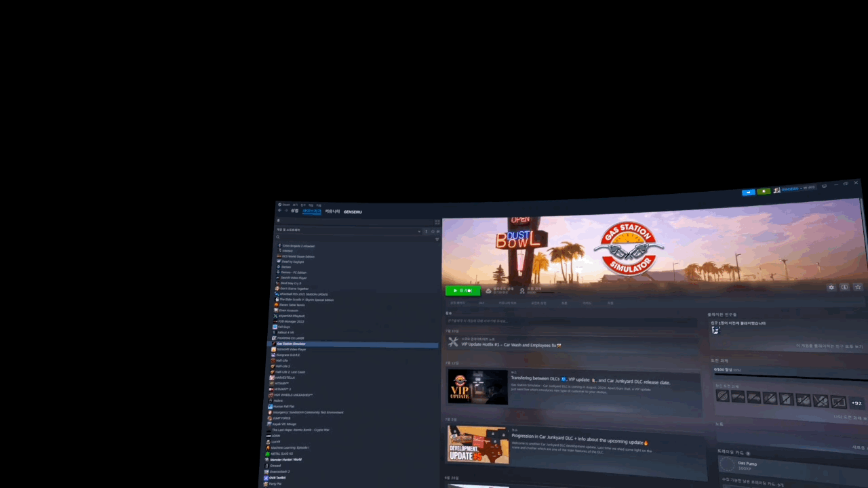868x488 pixels.
Task: Open the +92 more achievements tile
Action: tap(856, 403)
